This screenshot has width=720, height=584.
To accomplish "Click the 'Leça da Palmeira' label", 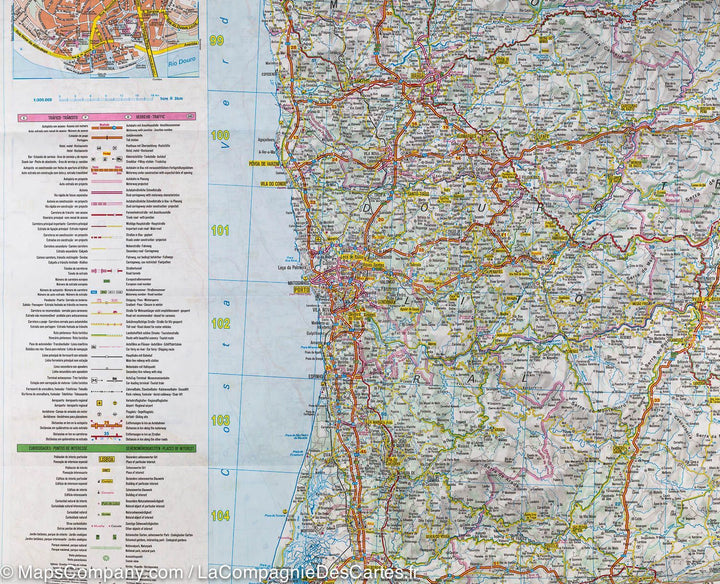I will coord(292,268).
